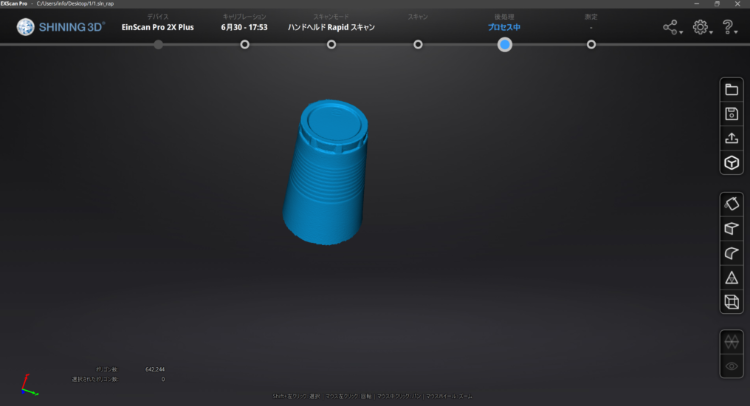This screenshot has height=406, width=750.
Task: Toggle the eye visibility icon
Action: pyautogui.click(x=731, y=367)
